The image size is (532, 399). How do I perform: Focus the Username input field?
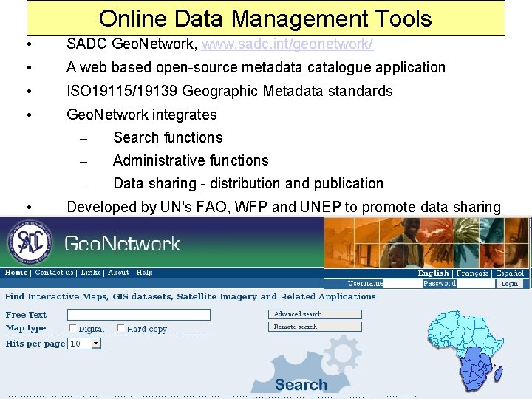point(403,284)
